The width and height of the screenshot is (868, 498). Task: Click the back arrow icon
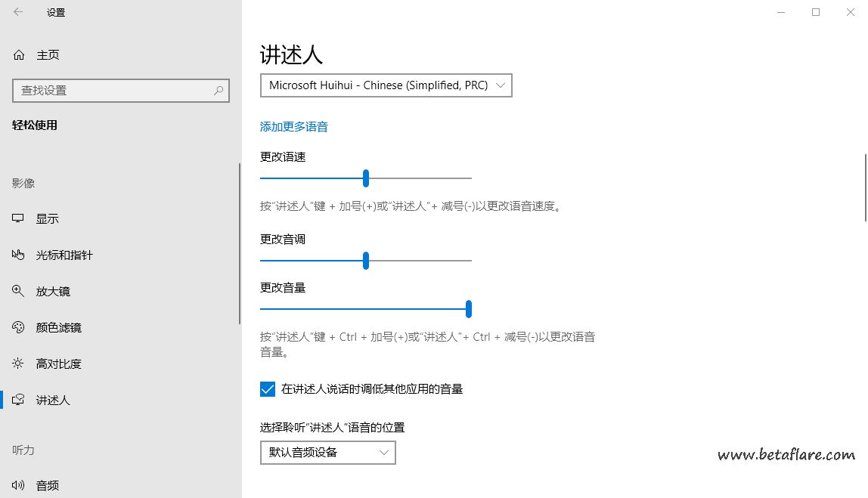pyautogui.click(x=18, y=12)
